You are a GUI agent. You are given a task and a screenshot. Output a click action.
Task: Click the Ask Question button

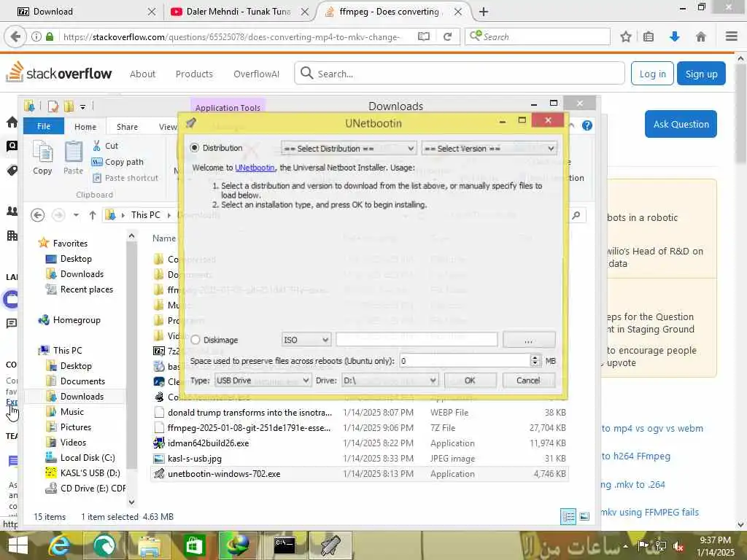(681, 124)
